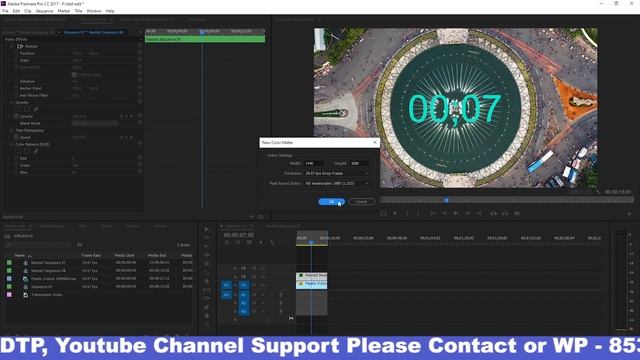The width and height of the screenshot is (640, 360).
Task: Click the Program Monitor scrub playhead
Action: (446, 200)
